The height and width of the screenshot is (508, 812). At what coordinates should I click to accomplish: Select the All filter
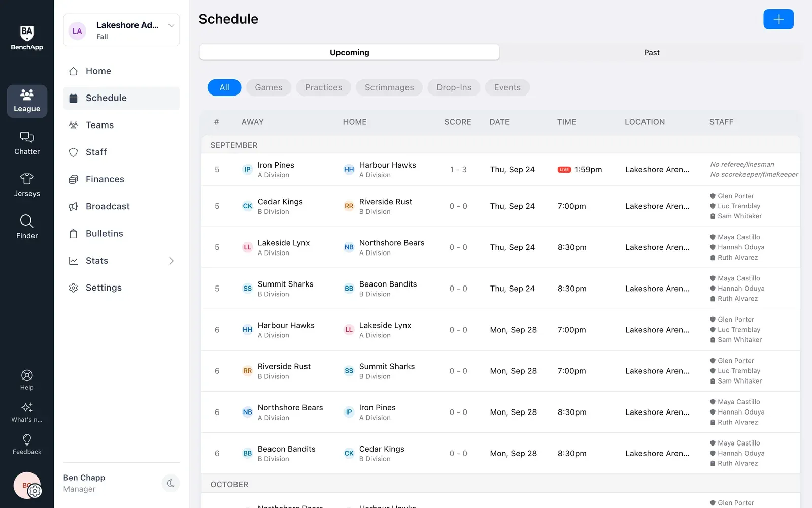(224, 87)
